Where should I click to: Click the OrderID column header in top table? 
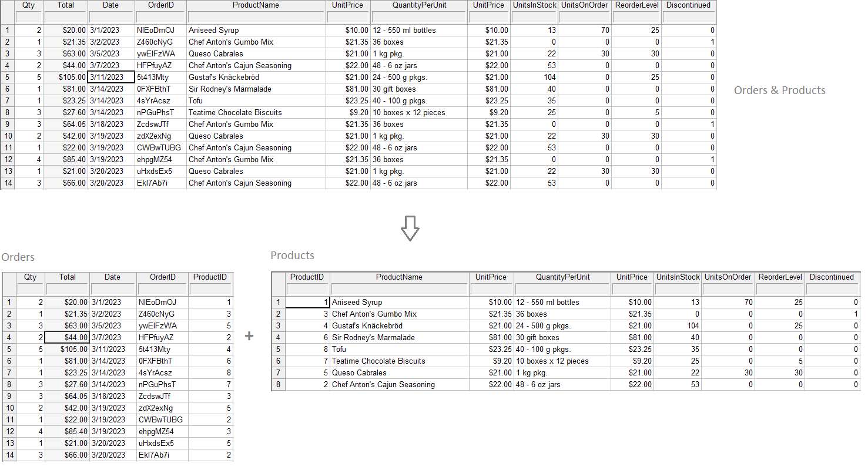coord(160,5)
